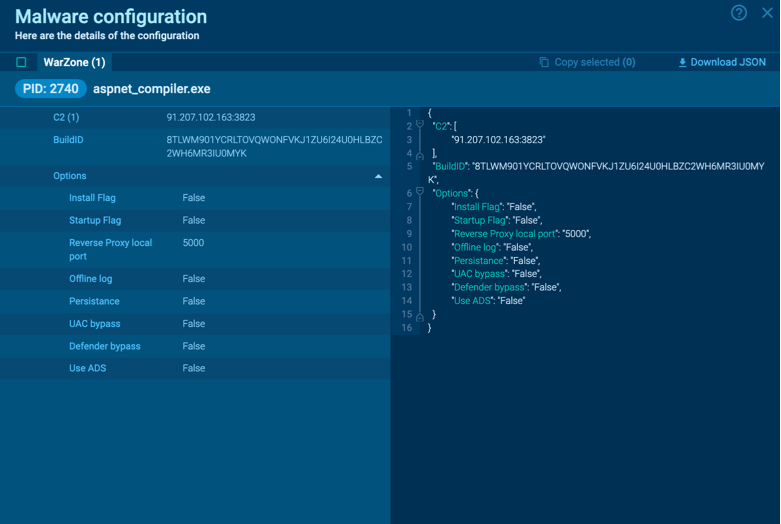The height and width of the screenshot is (524, 781).
Task: Click the download arrow icon
Action: pyautogui.click(x=682, y=62)
